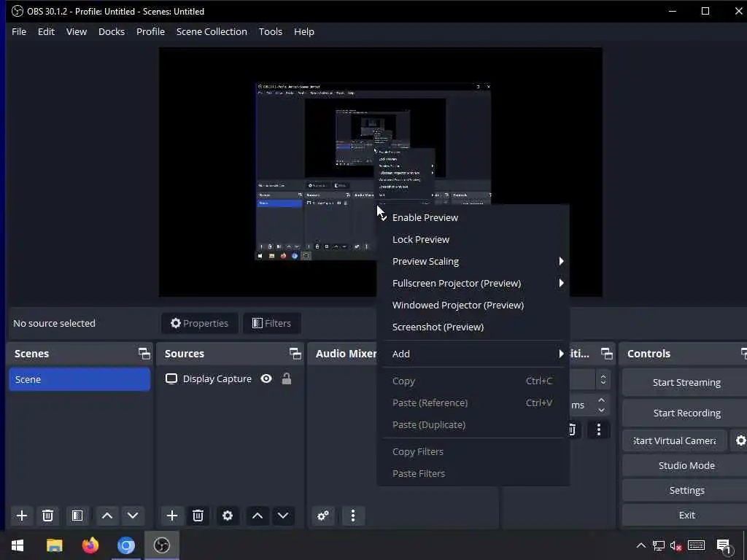Remove selected scene using the trash icon
Viewport: 747px width, 560px height.
pyautogui.click(x=47, y=516)
